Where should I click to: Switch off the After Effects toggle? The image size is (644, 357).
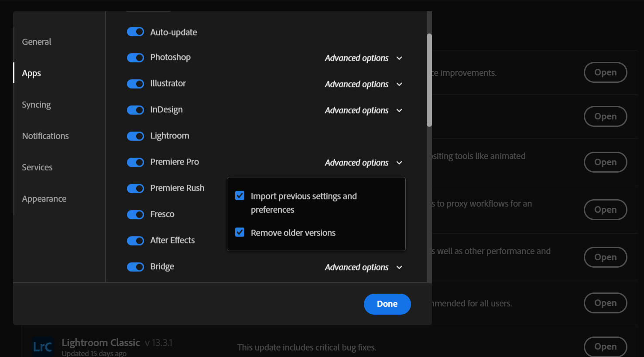point(135,241)
